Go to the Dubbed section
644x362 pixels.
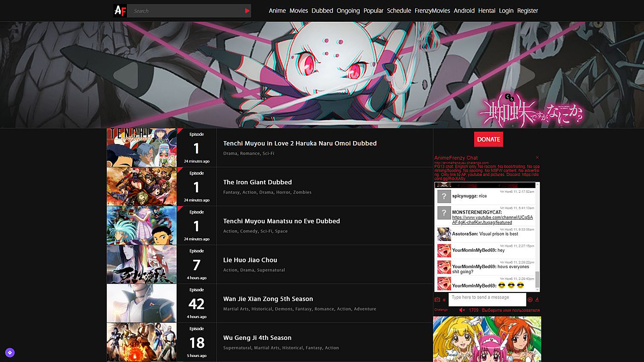pyautogui.click(x=322, y=11)
